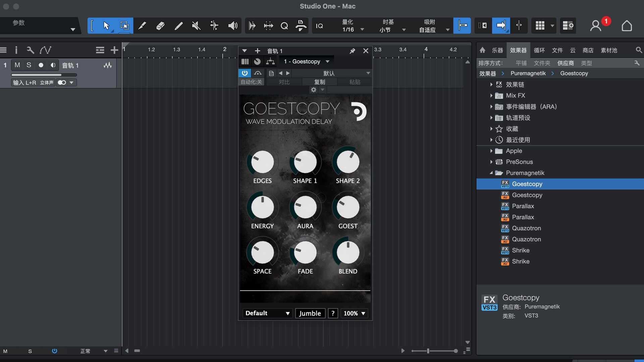Switch to the 素材池 browser tab
Viewport: 644px width, 362px height.
point(609,50)
